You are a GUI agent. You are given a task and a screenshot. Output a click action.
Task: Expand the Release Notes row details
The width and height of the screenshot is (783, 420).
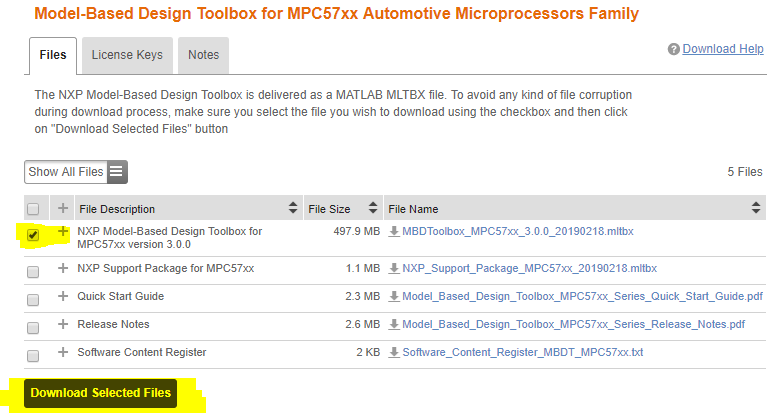[64, 325]
